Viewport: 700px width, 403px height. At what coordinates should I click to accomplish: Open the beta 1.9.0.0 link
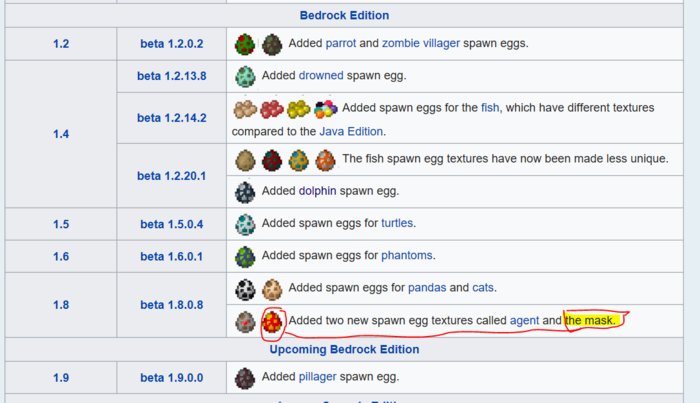pos(172,378)
